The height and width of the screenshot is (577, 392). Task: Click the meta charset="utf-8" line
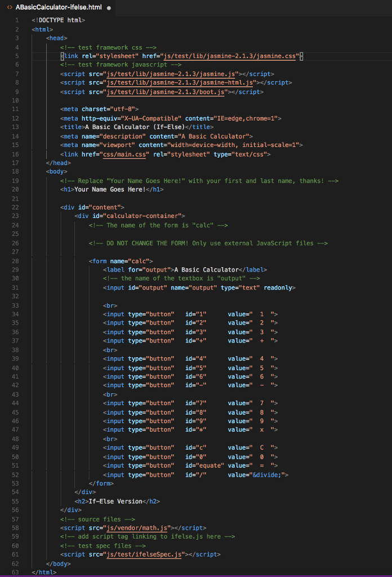[x=99, y=109]
